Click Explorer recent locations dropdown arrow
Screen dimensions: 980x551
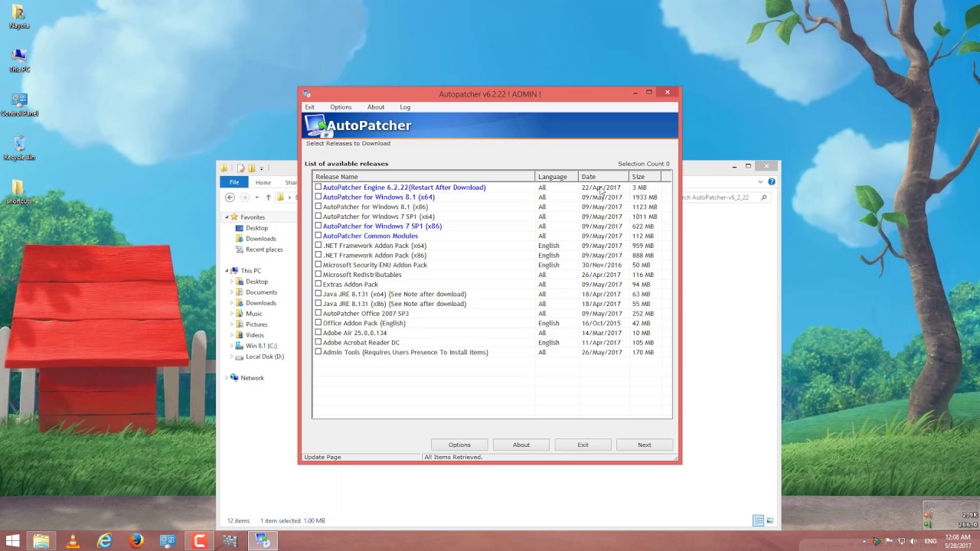256,197
